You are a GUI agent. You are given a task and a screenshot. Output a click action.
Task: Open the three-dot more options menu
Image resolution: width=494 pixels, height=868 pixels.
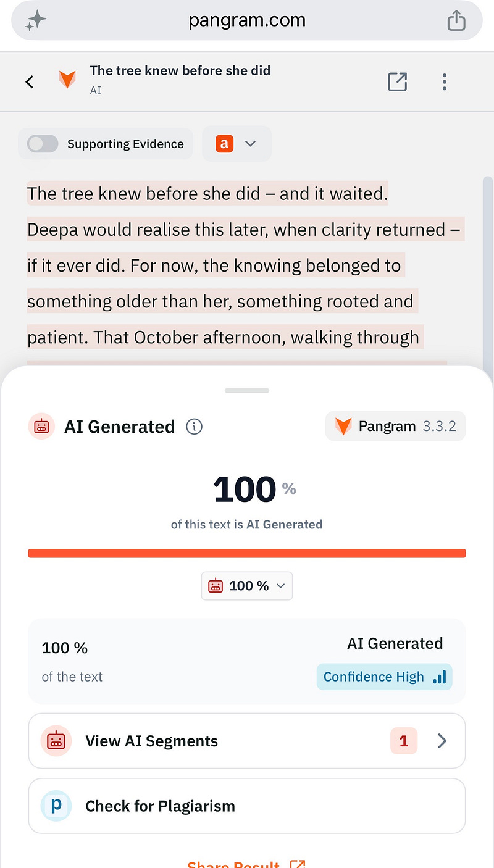tap(445, 81)
